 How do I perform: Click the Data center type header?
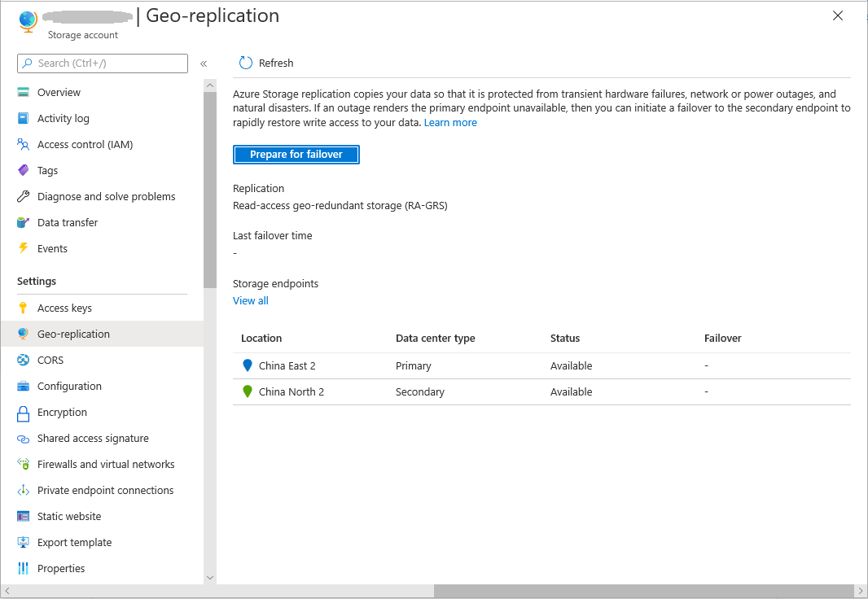435,339
